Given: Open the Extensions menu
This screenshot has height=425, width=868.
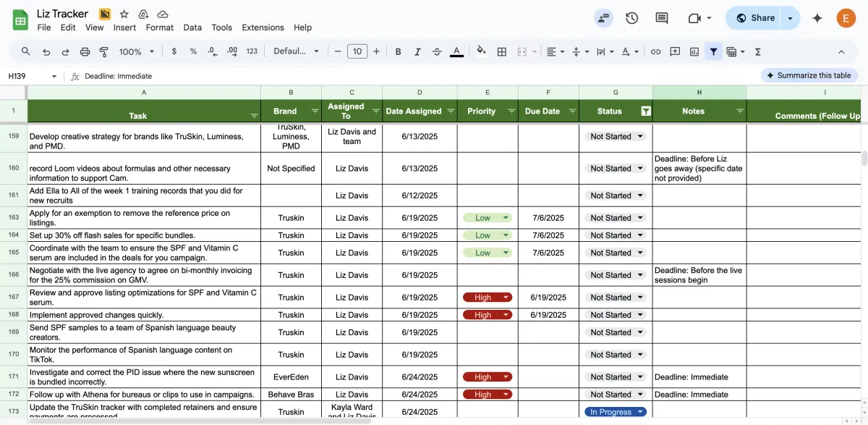Looking at the screenshot, I should pyautogui.click(x=263, y=28).
